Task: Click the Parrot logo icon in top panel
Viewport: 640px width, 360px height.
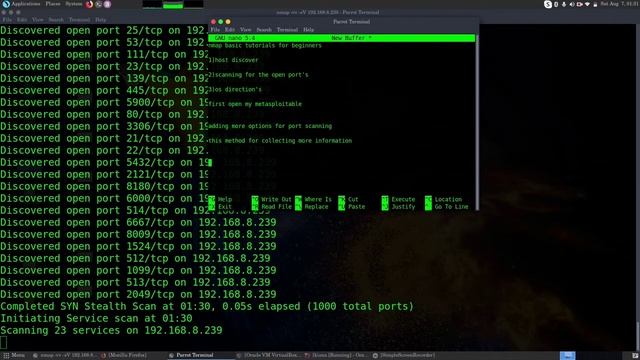Action: click(x=6, y=4)
